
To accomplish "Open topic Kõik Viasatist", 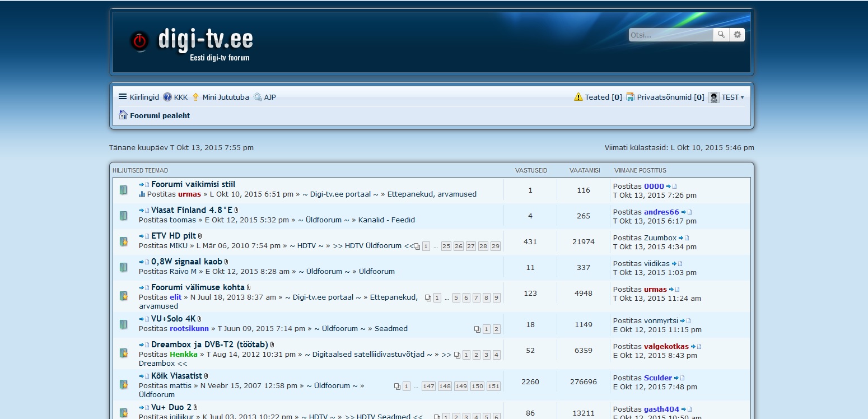I will (x=176, y=376).
